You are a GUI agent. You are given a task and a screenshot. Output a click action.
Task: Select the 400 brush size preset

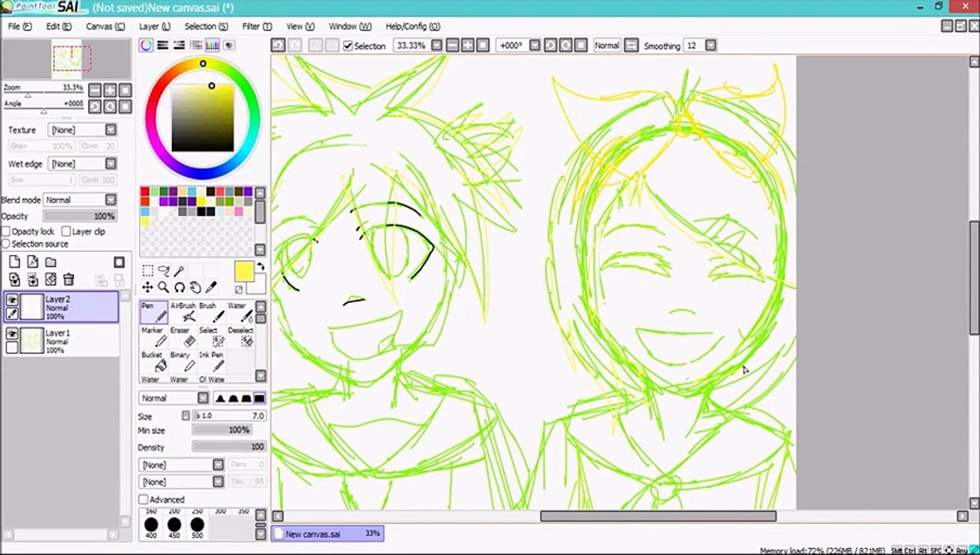point(150,529)
